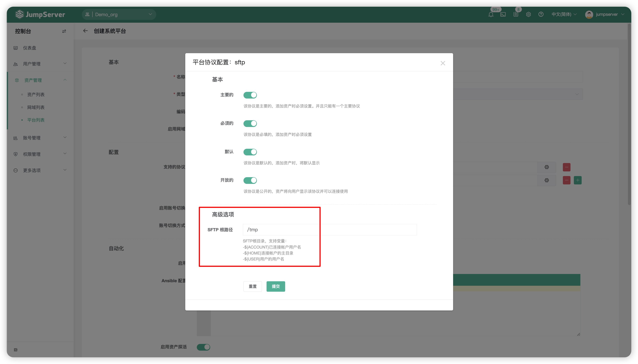Expand the 更多选项 menu
Viewport: 638px width, 364px height.
[x=40, y=170]
